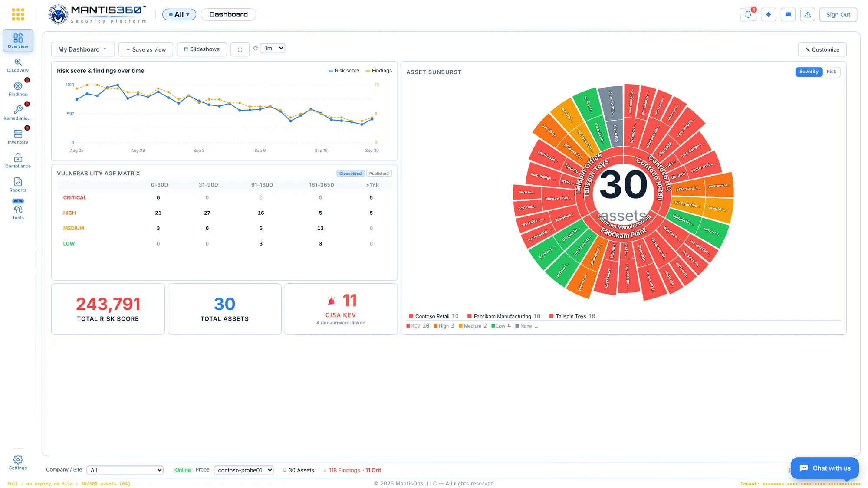Open the Inventory sidebar item

click(18, 137)
